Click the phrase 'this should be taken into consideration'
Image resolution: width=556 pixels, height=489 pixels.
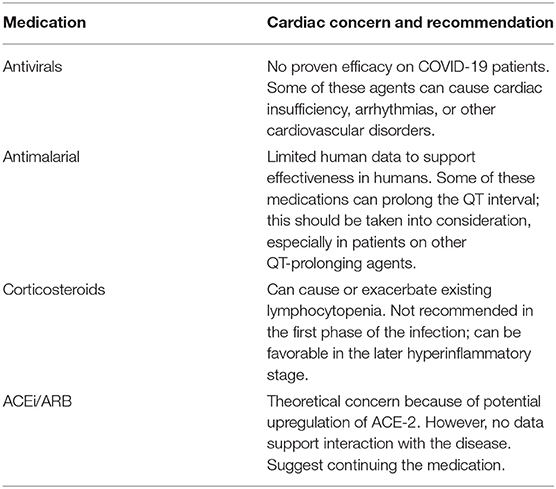click(397, 221)
